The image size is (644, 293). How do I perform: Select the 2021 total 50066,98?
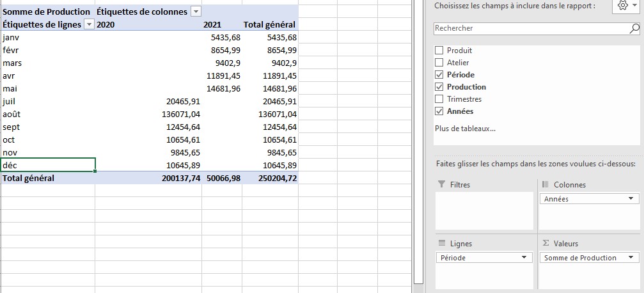pos(222,178)
